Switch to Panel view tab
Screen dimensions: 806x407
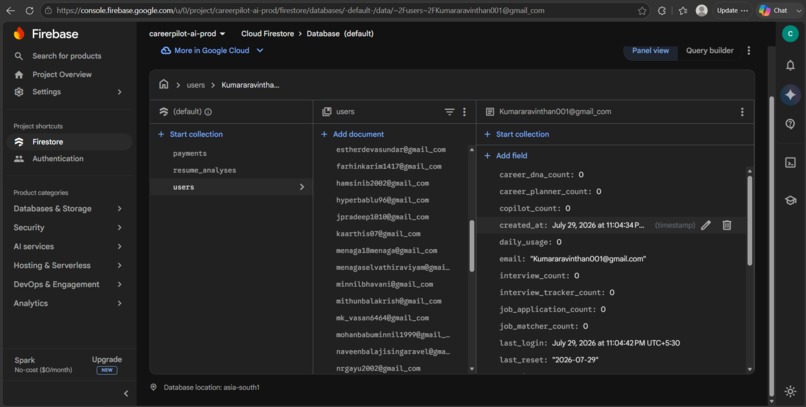650,50
